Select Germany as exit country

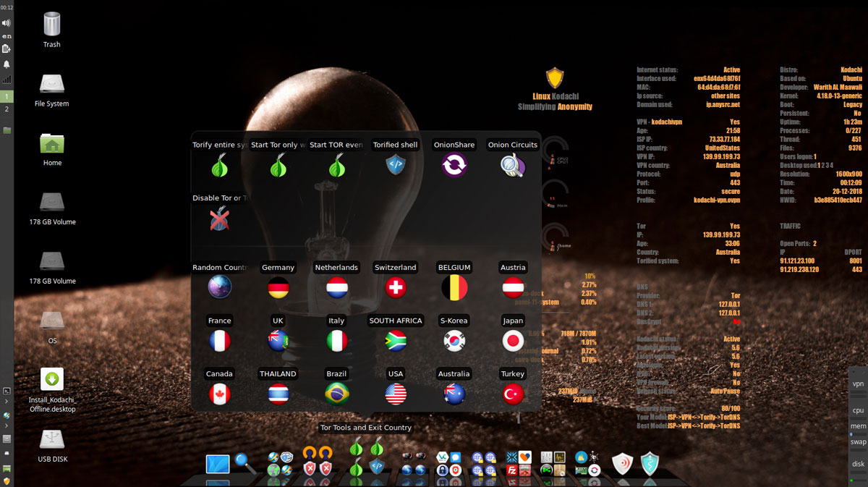(x=278, y=287)
